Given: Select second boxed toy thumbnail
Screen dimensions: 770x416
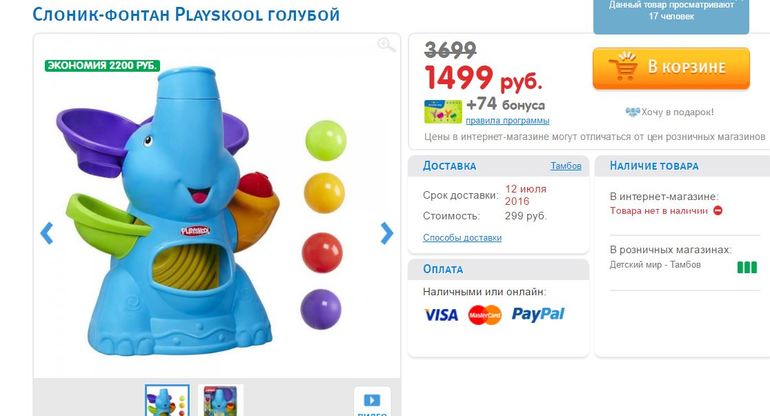Looking at the screenshot, I should click(220, 400).
